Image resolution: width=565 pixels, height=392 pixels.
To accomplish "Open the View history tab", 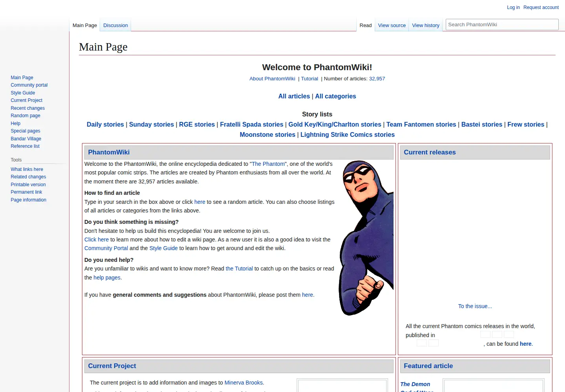I will click(425, 25).
